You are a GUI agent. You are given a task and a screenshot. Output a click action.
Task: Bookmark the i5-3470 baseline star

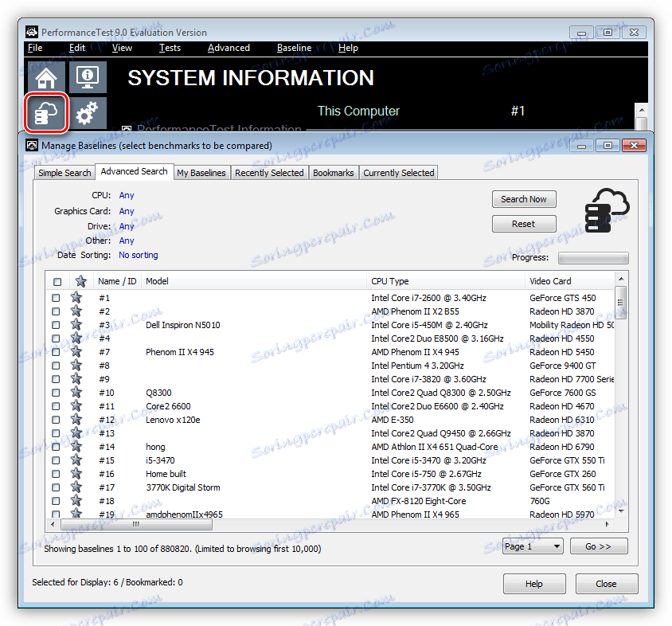[x=76, y=460]
